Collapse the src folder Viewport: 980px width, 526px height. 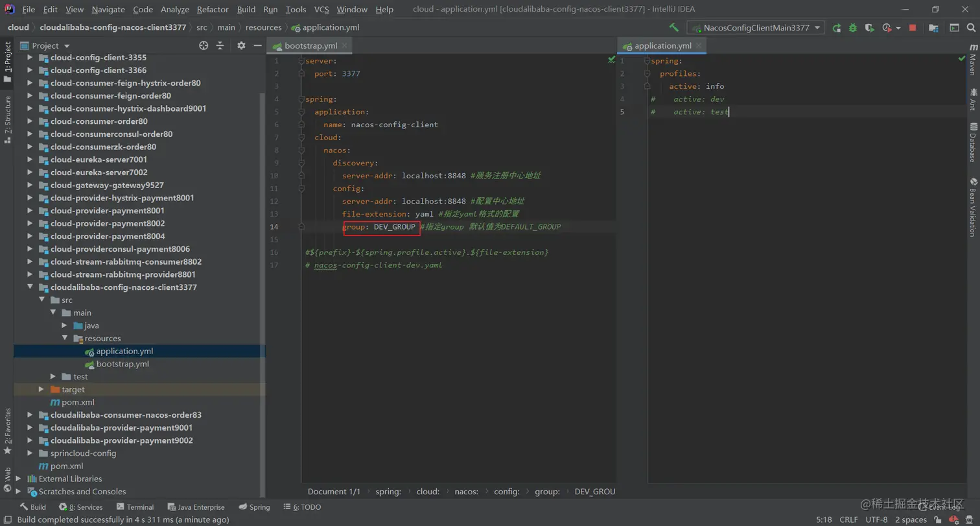(x=41, y=300)
